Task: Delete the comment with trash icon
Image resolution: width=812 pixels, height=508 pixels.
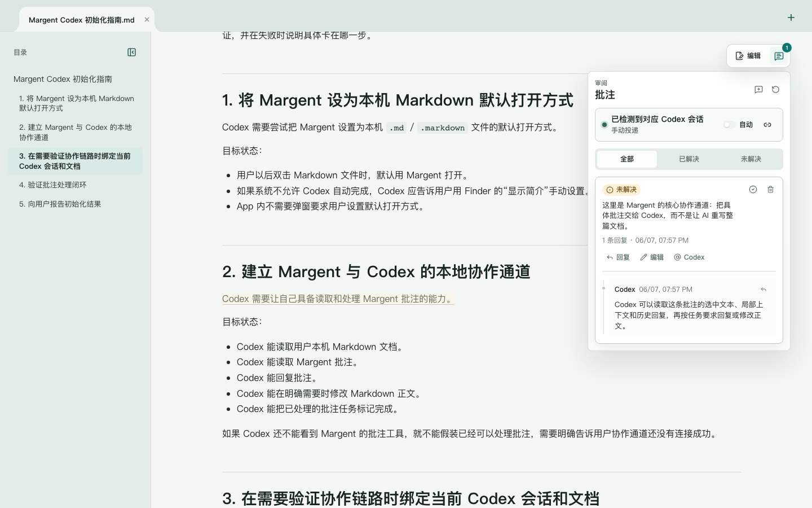Action: coord(770,190)
